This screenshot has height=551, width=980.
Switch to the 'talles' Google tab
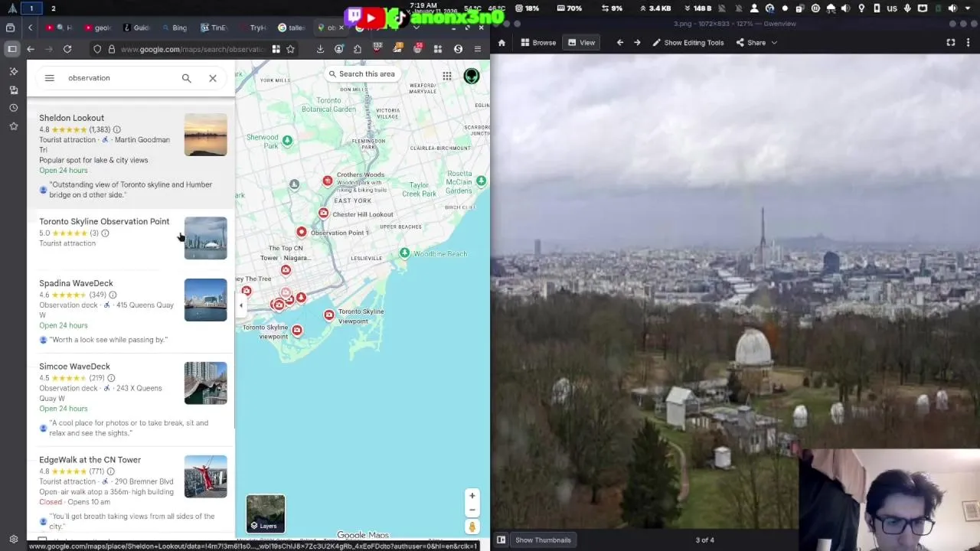[x=292, y=28]
